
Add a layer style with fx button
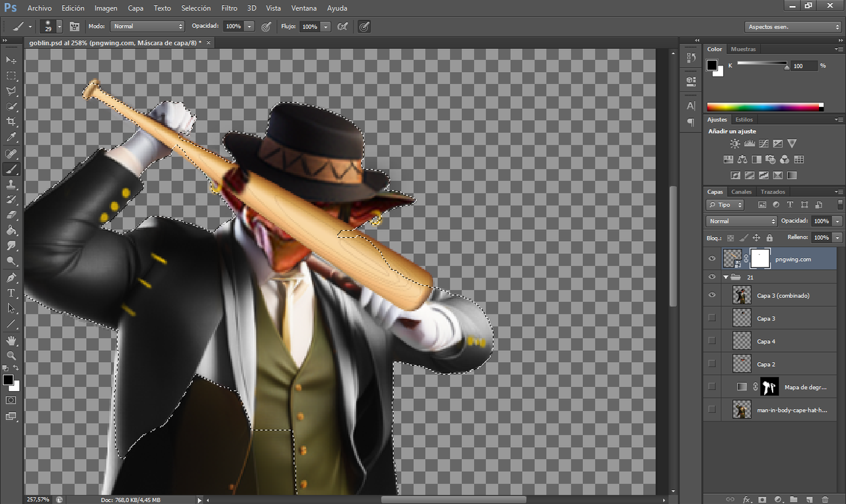(747, 499)
